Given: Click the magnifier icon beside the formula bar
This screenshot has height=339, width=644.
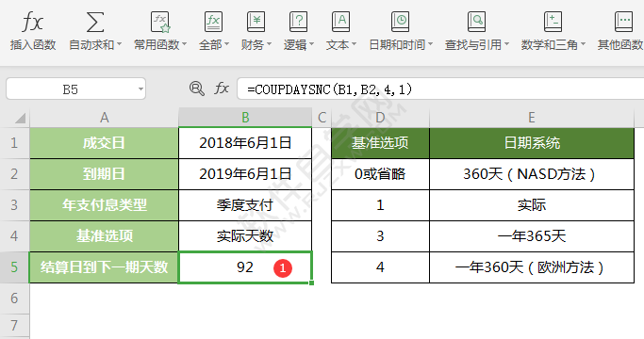Looking at the screenshot, I should pos(197,89).
